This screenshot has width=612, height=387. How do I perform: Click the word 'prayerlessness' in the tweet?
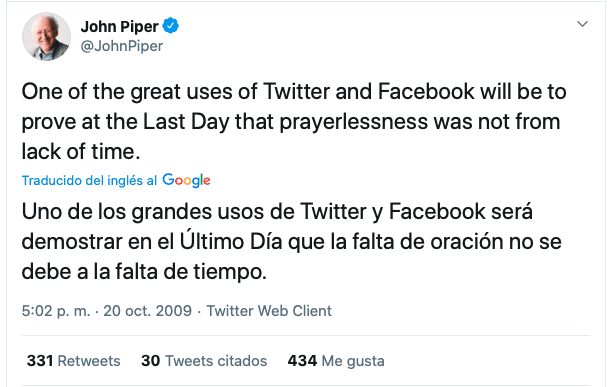(x=354, y=122)
